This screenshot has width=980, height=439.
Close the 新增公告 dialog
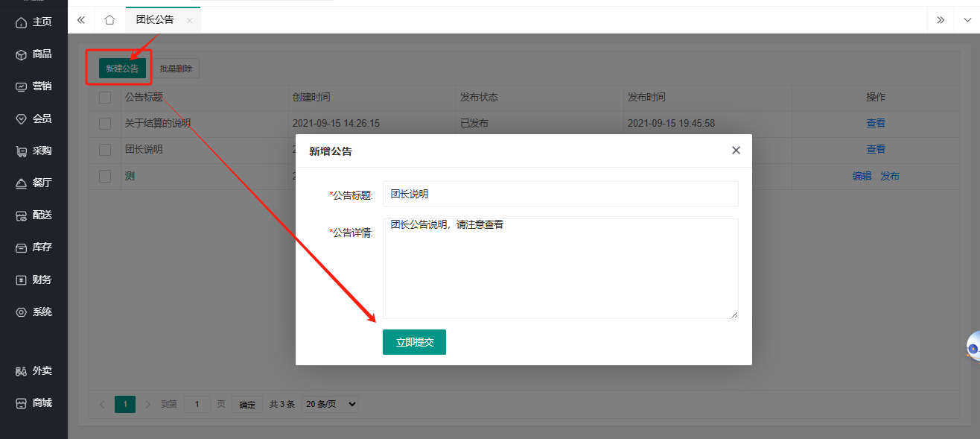pos(736,151)
